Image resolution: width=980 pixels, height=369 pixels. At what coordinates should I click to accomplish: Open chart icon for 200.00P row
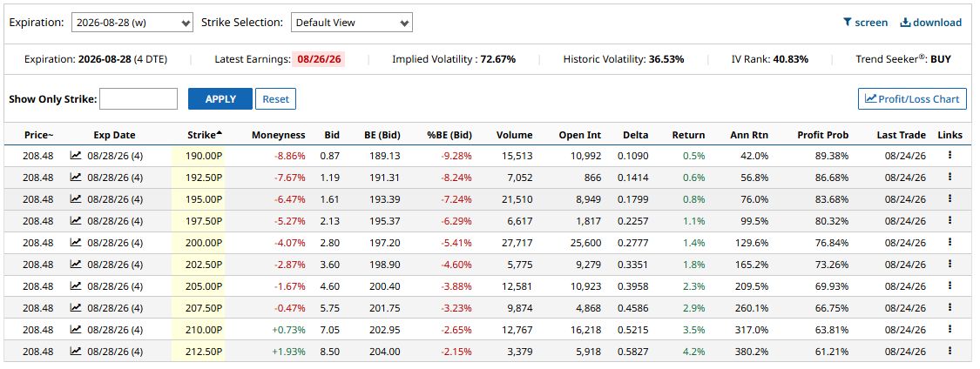point(76,242)
